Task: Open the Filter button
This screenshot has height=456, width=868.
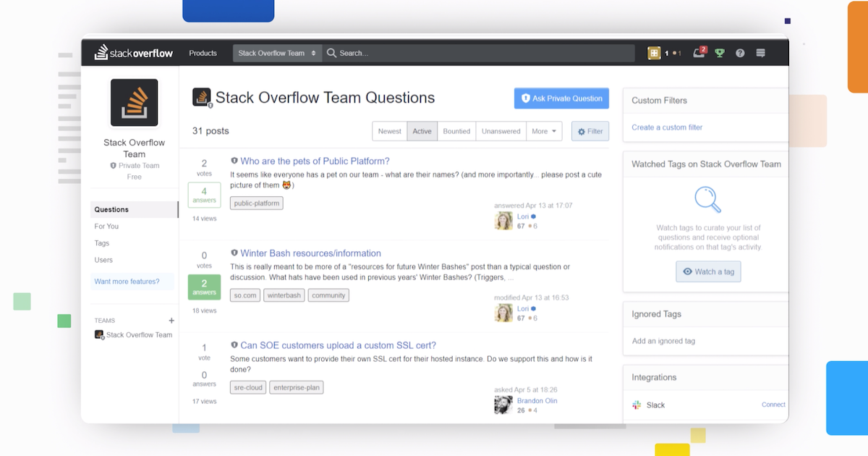Action: [x=590, y=131]
